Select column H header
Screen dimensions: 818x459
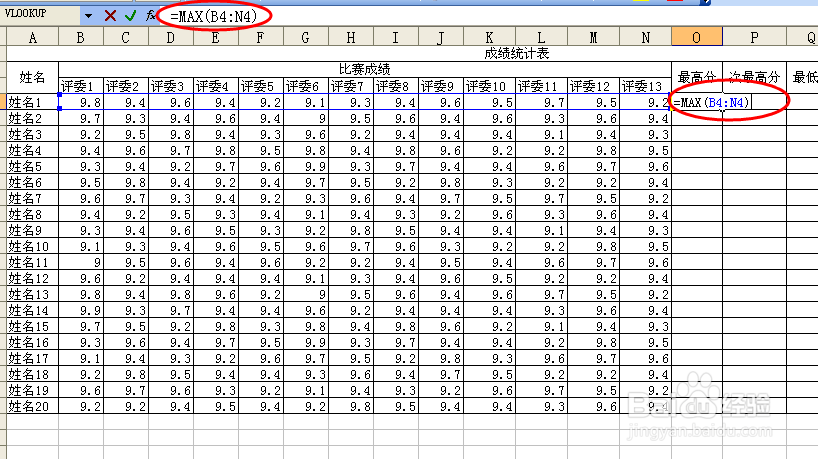click(351, 37)
